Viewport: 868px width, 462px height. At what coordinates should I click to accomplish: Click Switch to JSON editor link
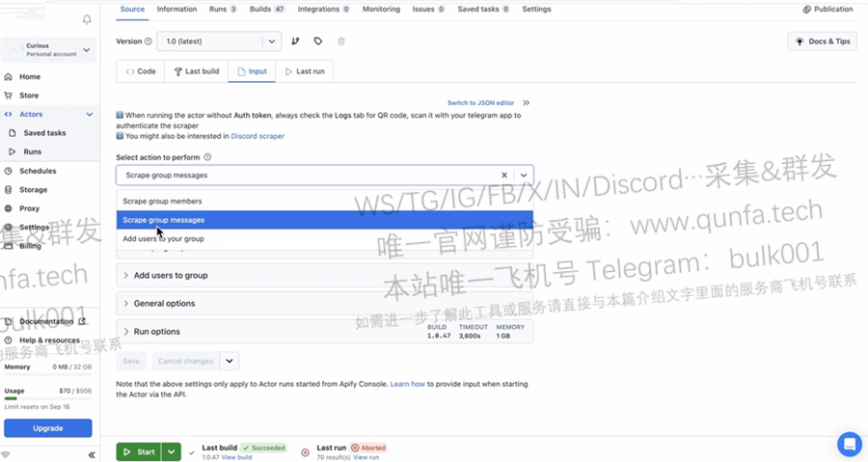[x=480, y=103]
